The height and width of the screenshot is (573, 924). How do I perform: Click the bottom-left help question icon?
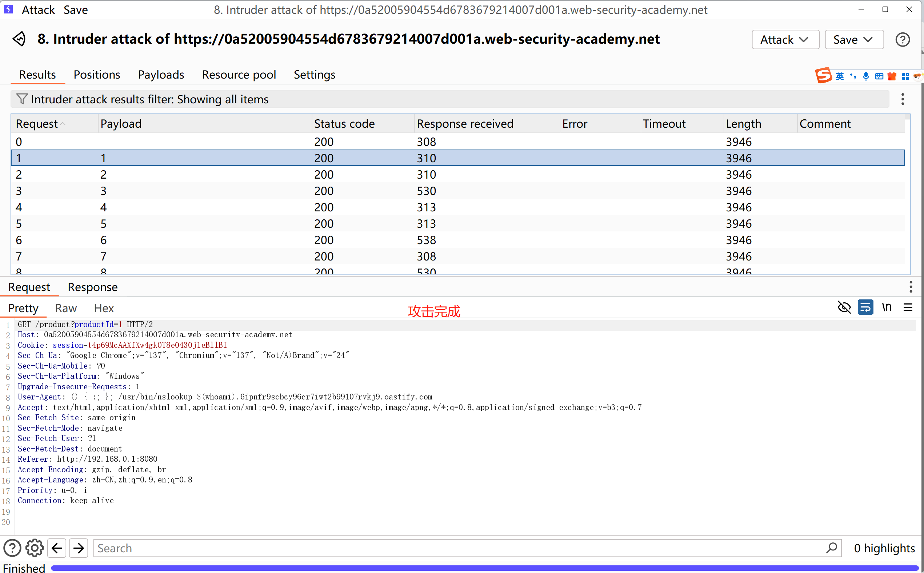[12, 548]
